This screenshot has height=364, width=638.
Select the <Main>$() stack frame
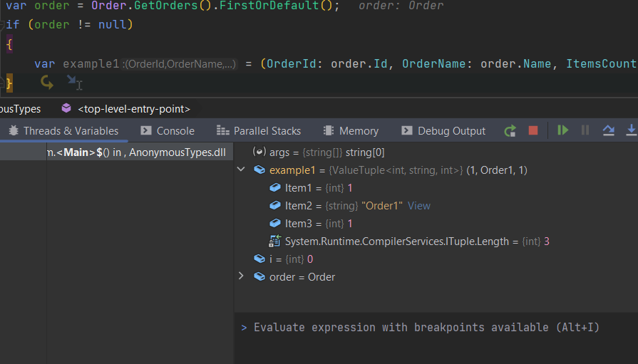point(116,152)
